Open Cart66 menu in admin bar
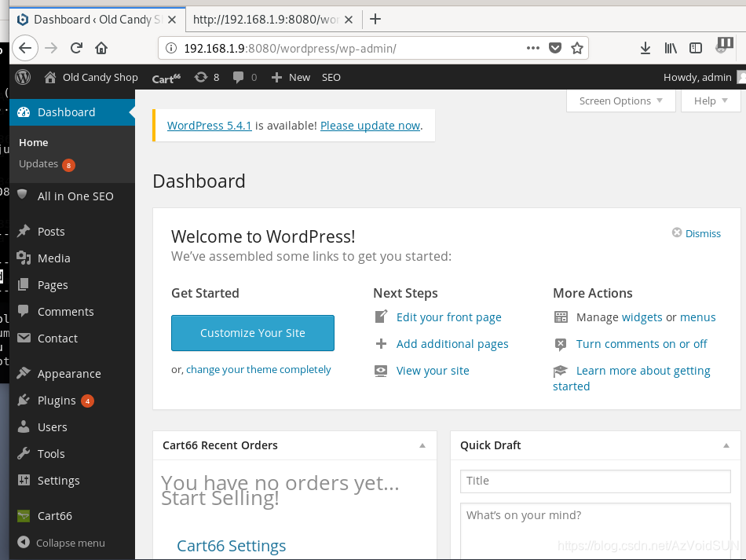Viewport: 746px width, 560px height. 166,78
